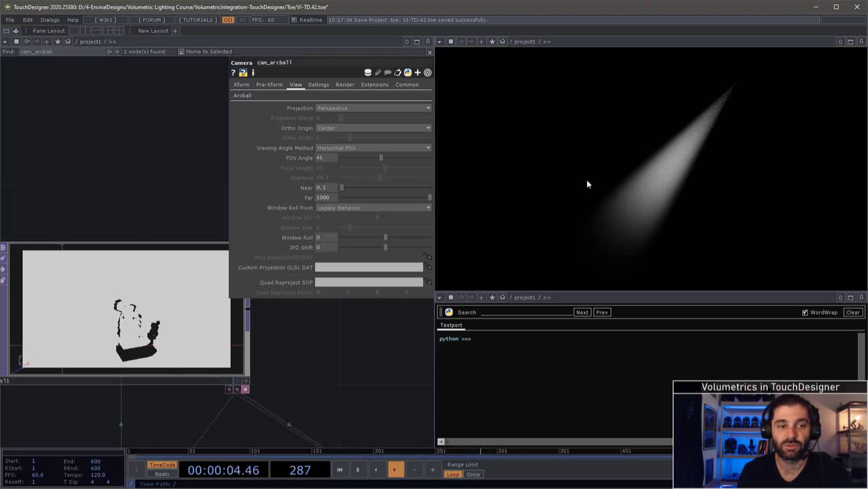The width and height of the screenshot is (868, 489).
Task: Set range limit to Once
Action: pos(473,474)
